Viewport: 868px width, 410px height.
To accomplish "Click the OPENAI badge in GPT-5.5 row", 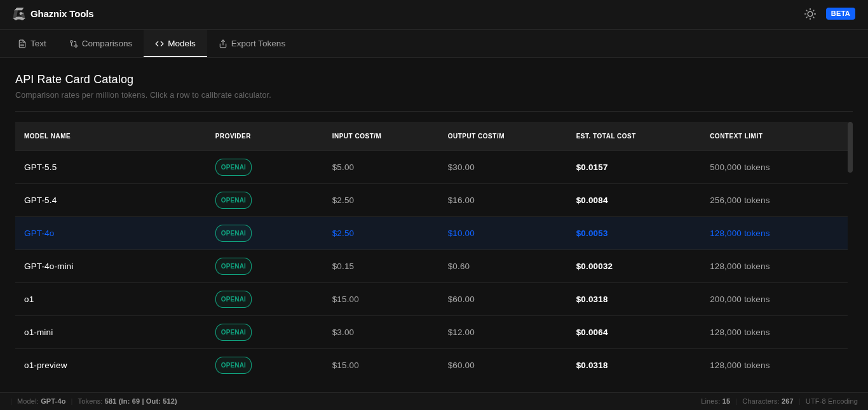I will (233, 168).
